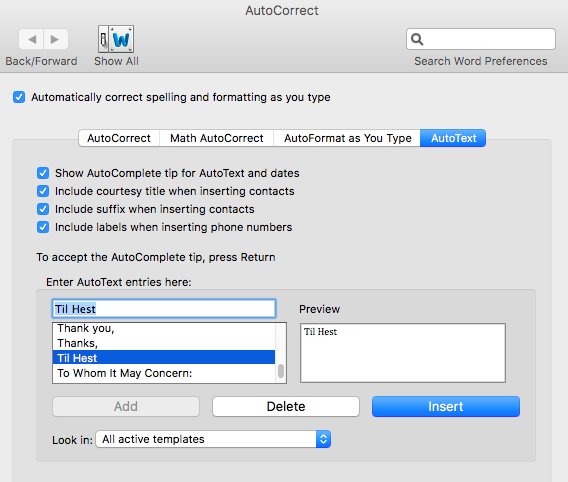Select AutoFormat as You Type tab
This screenshot has width=568, height=482.
click(x=347, y=138)
